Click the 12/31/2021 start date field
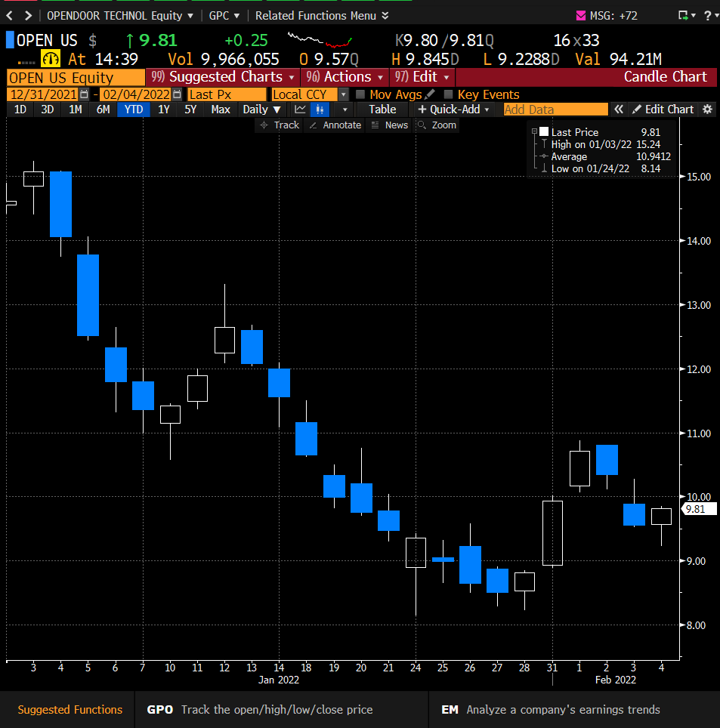720x728 pixels. click(43, 94)
